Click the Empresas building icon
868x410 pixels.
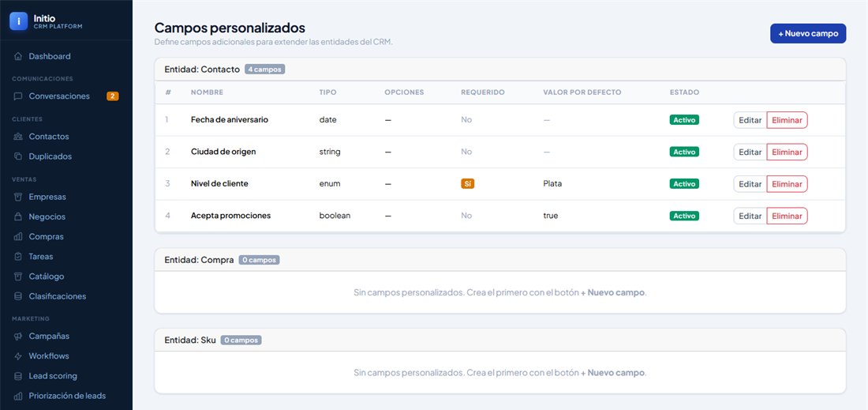point(18,197)
